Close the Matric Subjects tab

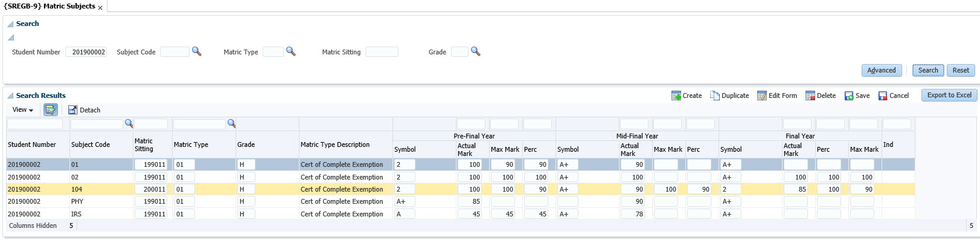click(x=100, y=8)
